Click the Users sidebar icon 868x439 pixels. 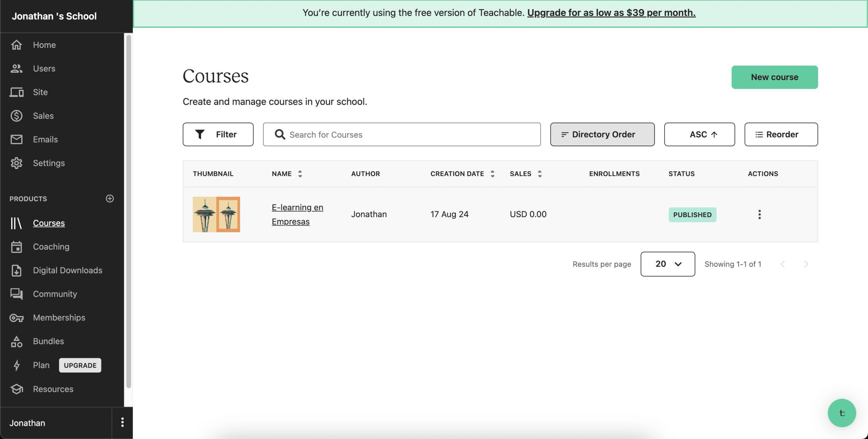[16, 69]
